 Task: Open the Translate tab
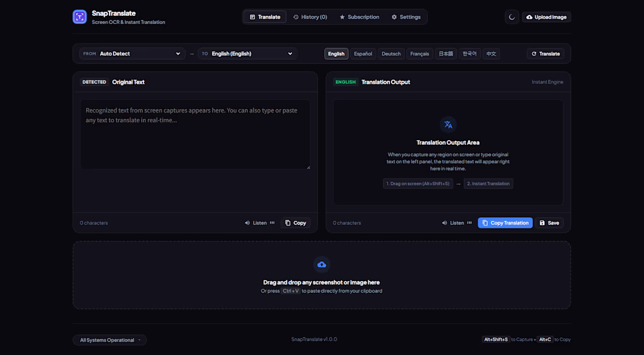[265, 17]
